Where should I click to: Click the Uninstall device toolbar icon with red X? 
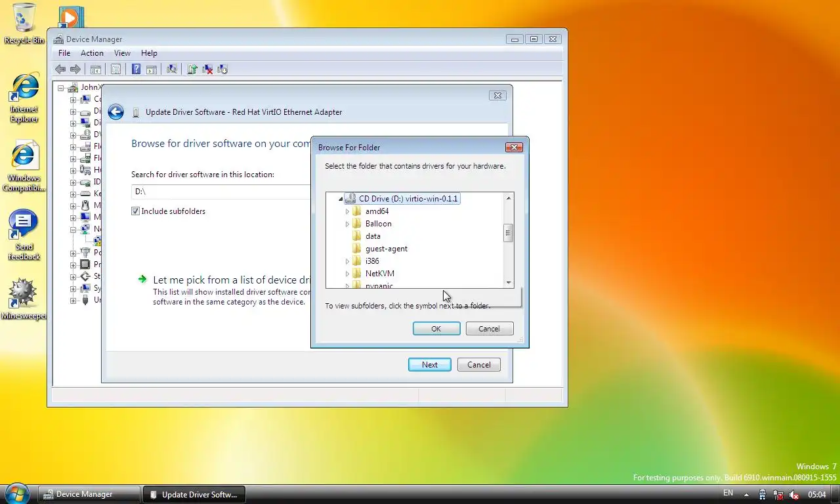tap(207, 69)
